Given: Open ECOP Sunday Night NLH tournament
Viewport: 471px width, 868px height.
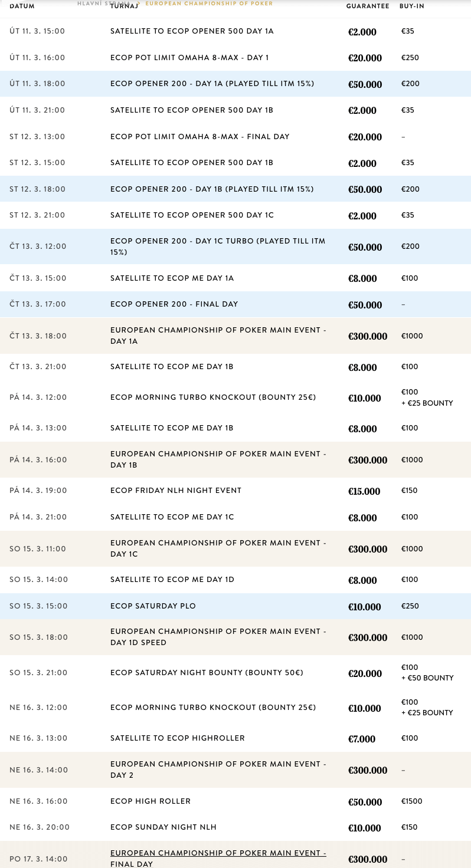Looking at the screenshot, I should tap(163, 827).
